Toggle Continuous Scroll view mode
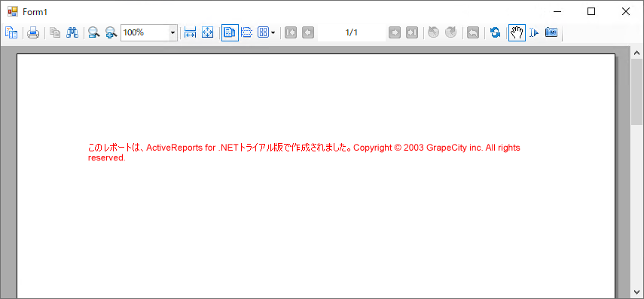The height and width of the screenshot is (299, 644). tap(246, 32)
